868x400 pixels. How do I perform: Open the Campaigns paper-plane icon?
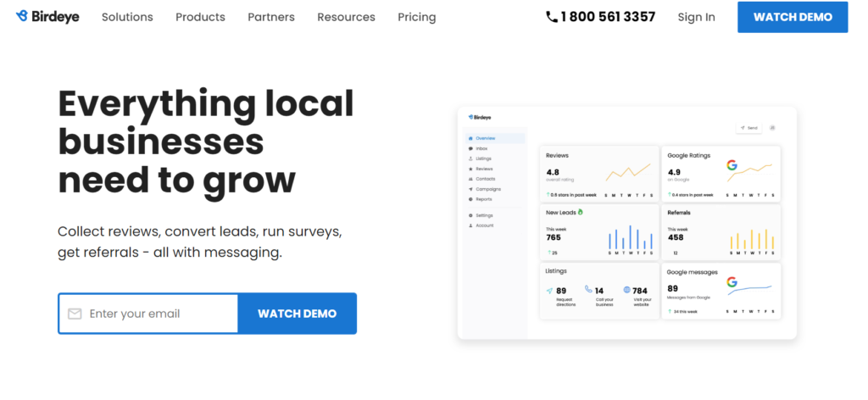[x=470, y=189]
